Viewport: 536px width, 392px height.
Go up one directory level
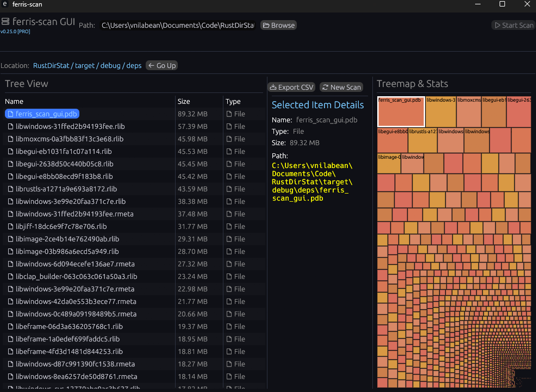pyautogui.click(x=162, y=65)
